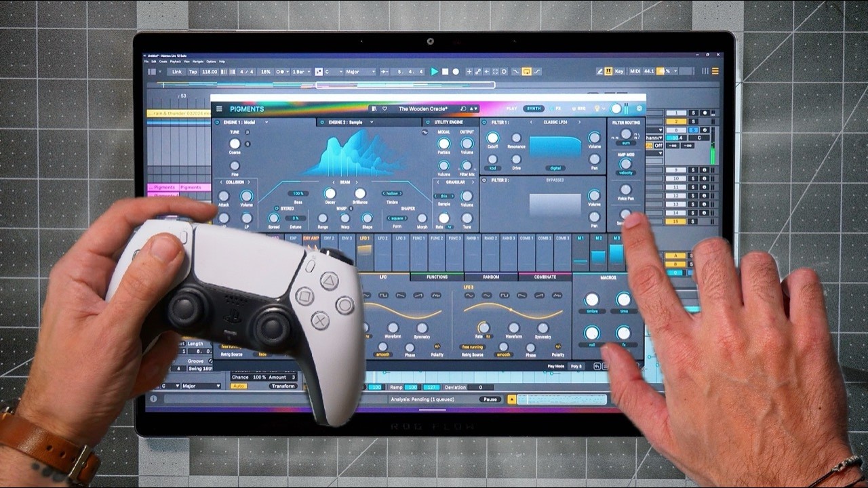The width and height of the screenshot is (868, 488).
Task: Open the Pigments settings gear
Action: (x=639, y=108)
